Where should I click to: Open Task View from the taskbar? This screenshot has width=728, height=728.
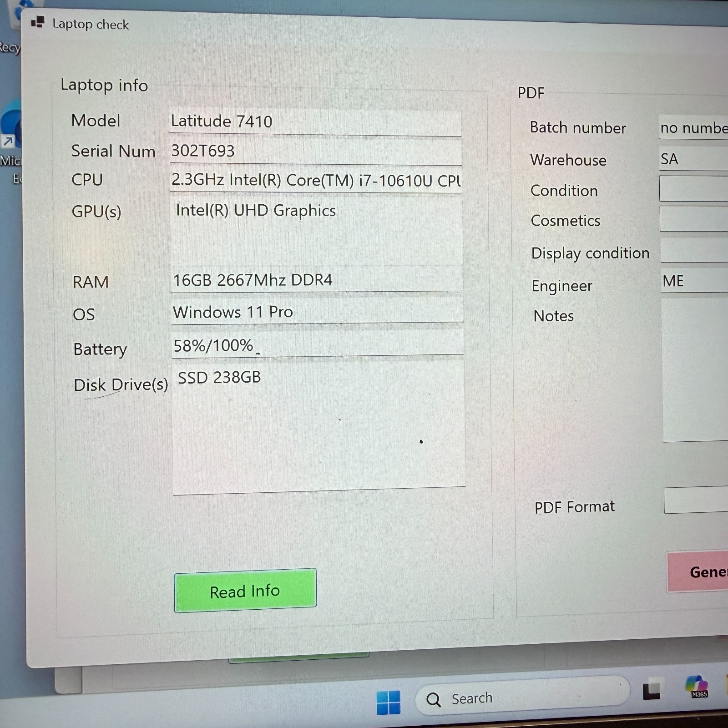click(x=652, y=691)
